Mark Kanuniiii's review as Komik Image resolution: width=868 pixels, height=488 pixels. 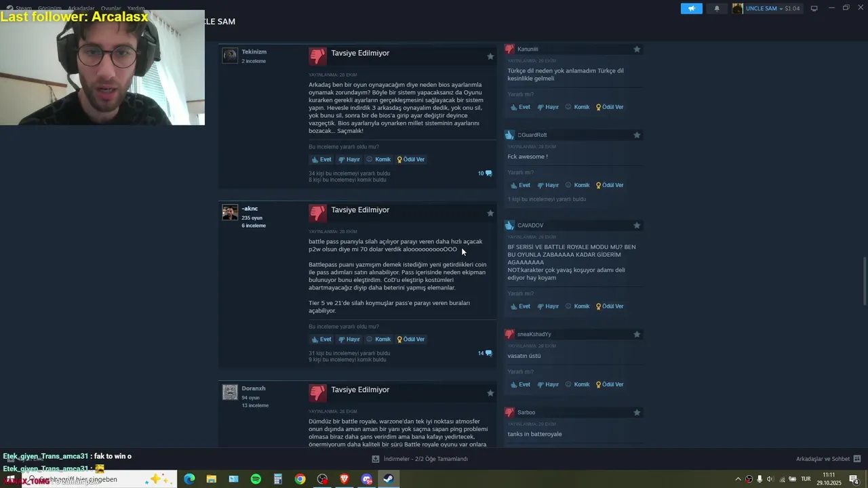(x=578, y=107)
